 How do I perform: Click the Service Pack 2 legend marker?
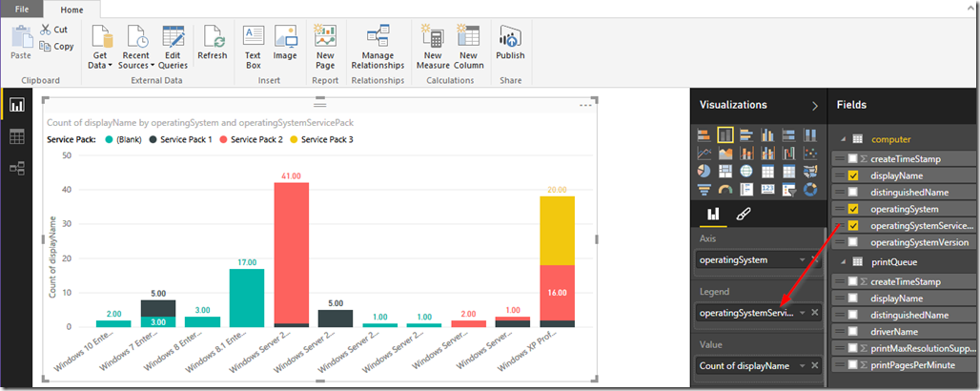coord(224,139)
